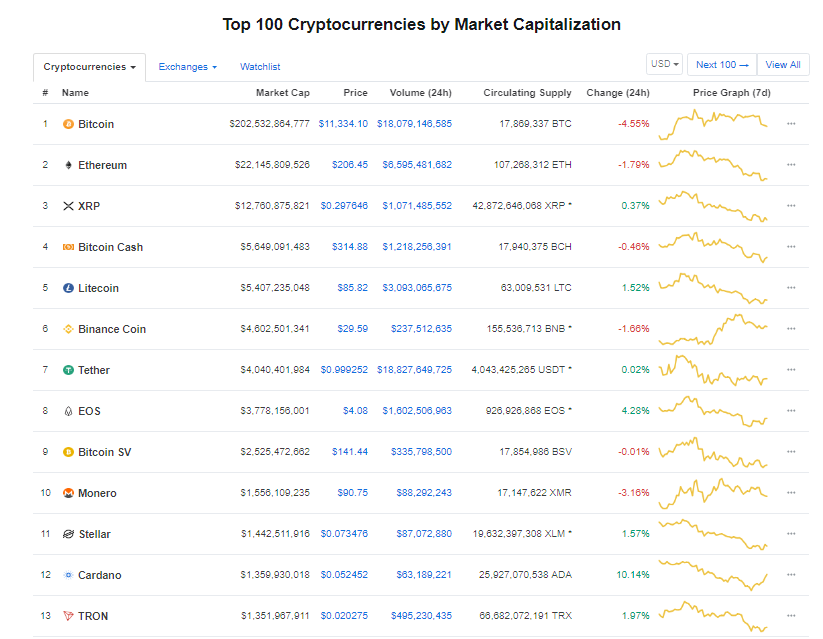Select Monero's -3.16% change value
Image resolution: width=823 pixels, height=639 pixels.
[634, 493]
